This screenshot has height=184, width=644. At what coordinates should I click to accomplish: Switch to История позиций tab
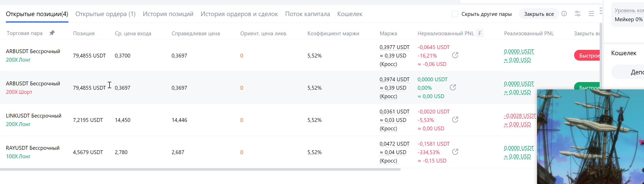coord(168,14)
